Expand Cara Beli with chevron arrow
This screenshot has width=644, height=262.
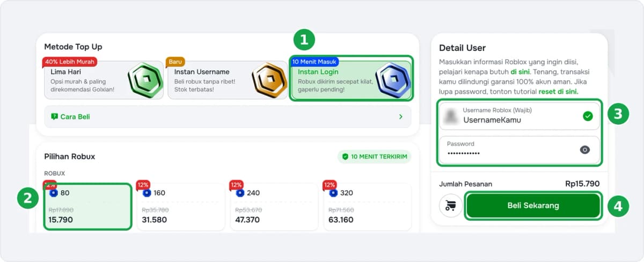tap(400, 116)
